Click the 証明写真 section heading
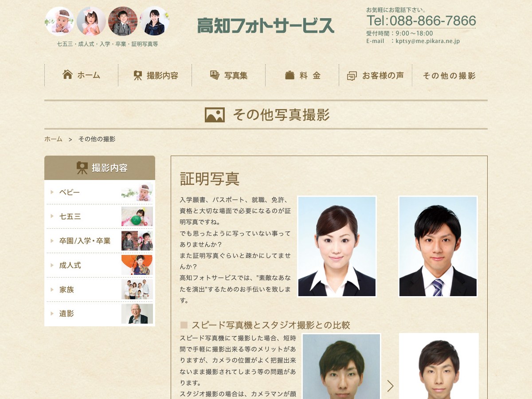Viewport: 532px width, 399px height. [210, 179]
